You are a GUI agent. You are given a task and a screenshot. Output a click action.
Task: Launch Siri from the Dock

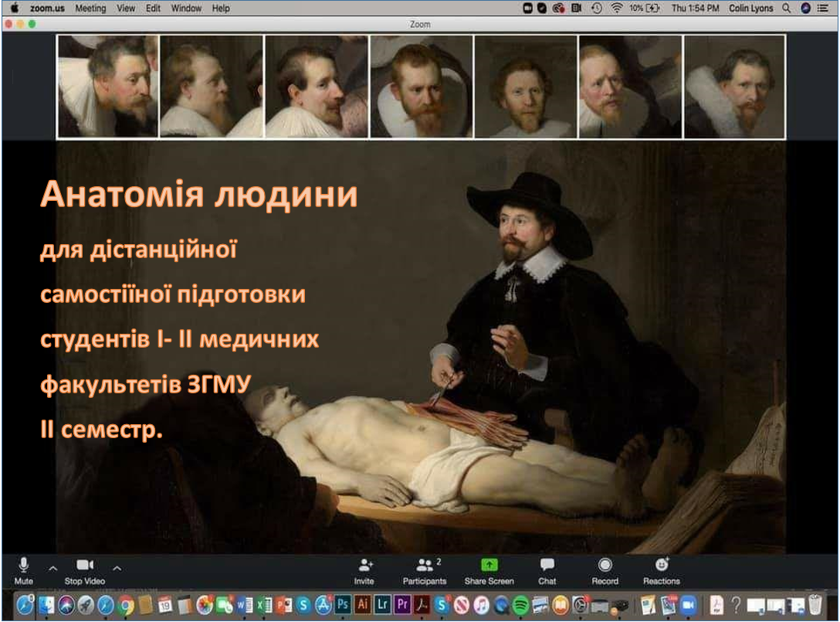(x=66, y=605)
